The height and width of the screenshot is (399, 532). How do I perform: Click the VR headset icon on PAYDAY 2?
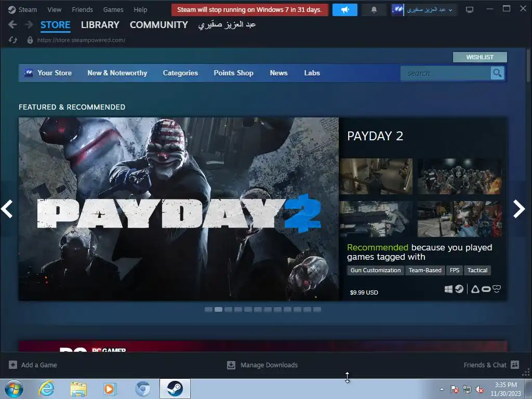(497, 289)
